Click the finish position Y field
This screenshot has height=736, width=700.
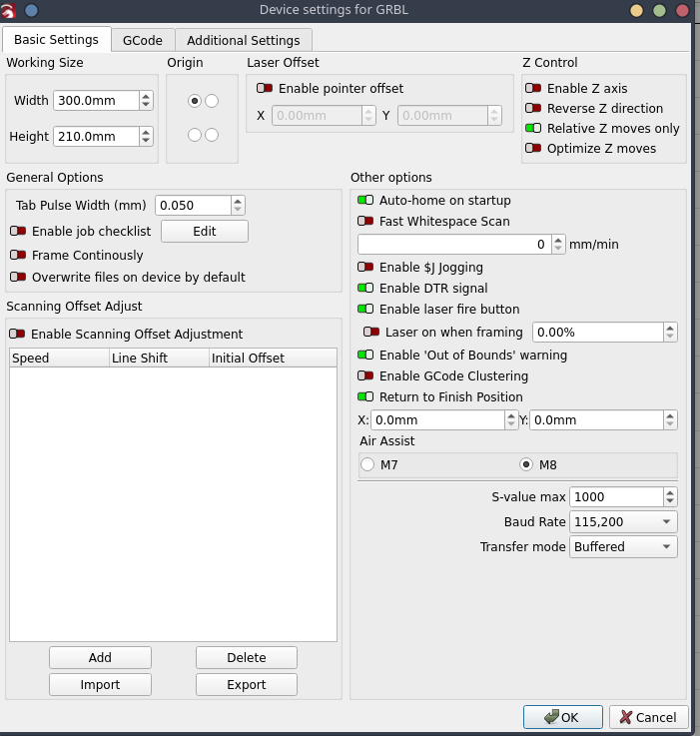click(x=597, y=420)
